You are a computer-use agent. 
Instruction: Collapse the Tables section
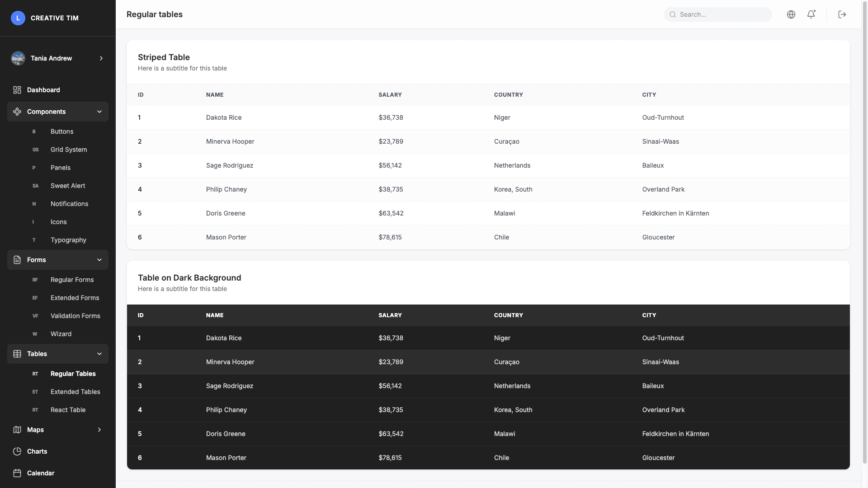[x=99, y=354]
